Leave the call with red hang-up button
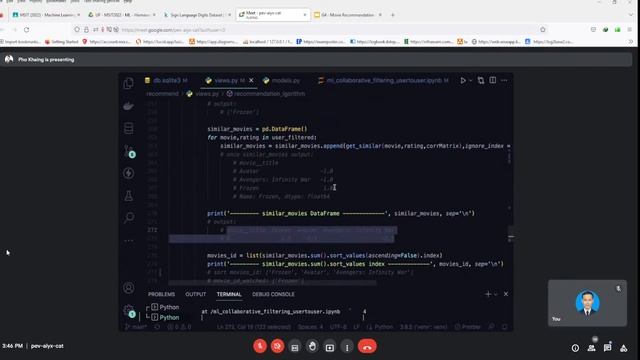Viewport: 640px width, 360px height. (367, 347)
